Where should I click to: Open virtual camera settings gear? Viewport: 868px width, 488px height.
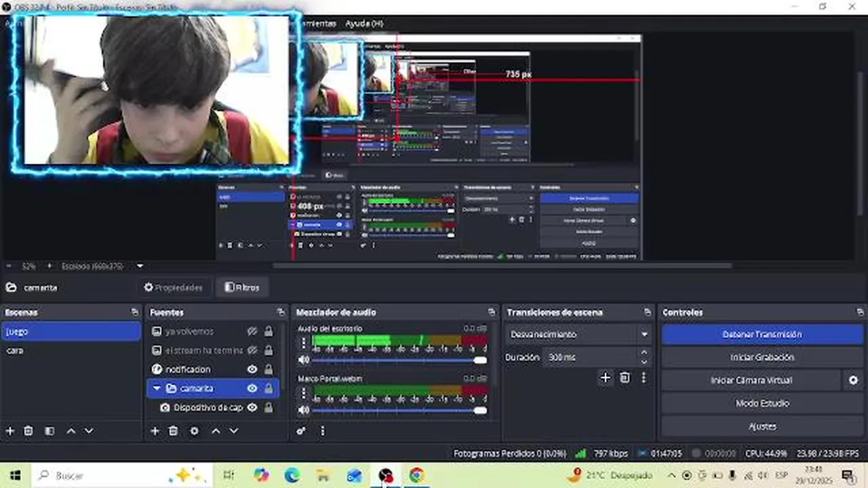(853, 380)
